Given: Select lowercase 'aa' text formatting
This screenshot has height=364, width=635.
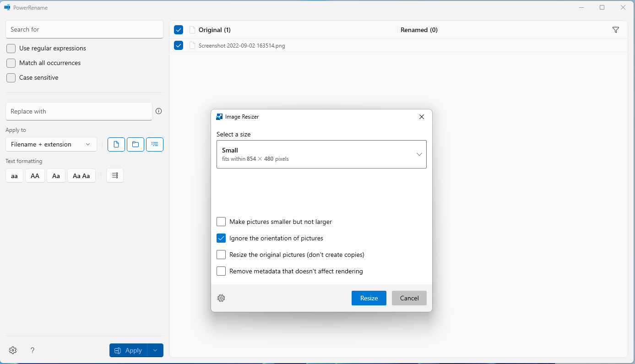Looking at the screenshot, I should pyautogui.click(x=14, y=176).
